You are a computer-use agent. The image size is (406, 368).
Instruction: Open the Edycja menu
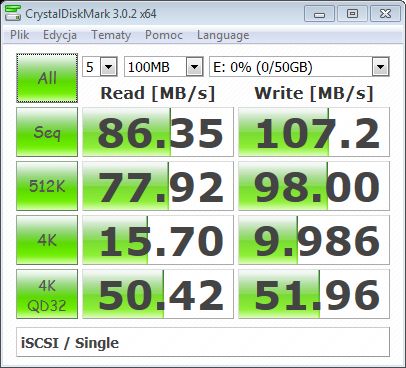coord(60,35)
